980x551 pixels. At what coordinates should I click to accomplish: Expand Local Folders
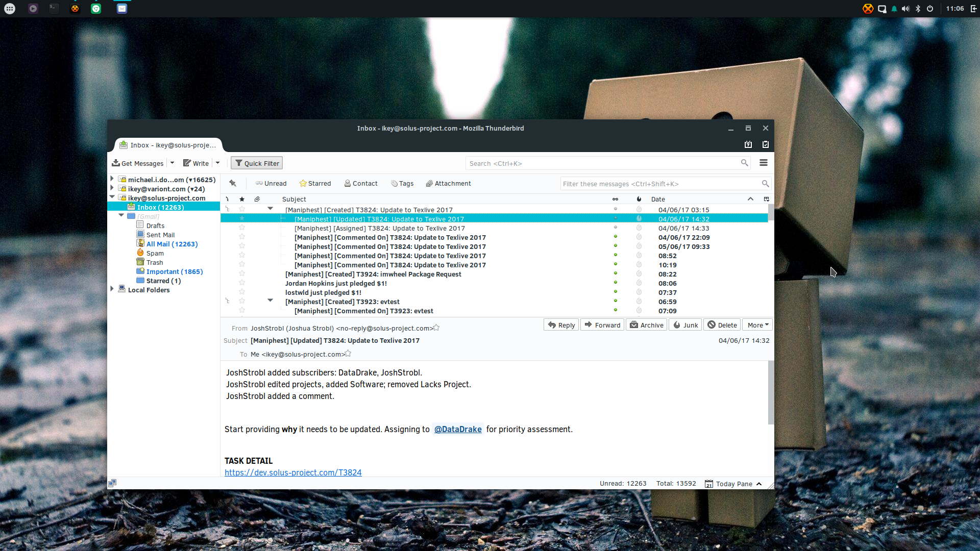(112, 289)
